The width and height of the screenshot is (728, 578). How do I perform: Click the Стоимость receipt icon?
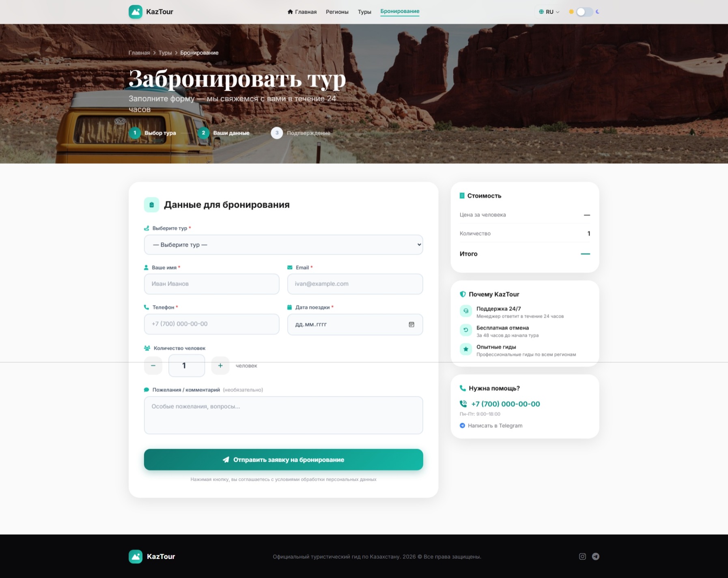pyautogui.click(x=462, y=196)
